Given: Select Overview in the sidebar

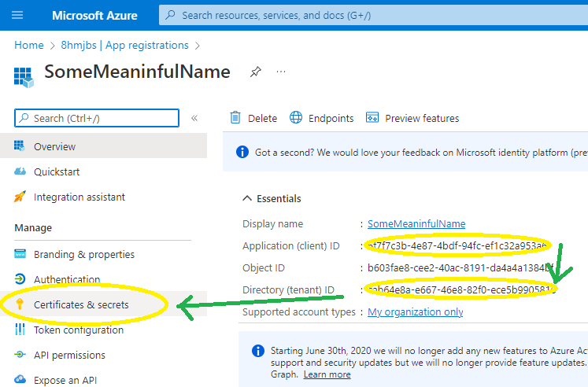Looking at the screenshot, I should [x=103, y=146].
